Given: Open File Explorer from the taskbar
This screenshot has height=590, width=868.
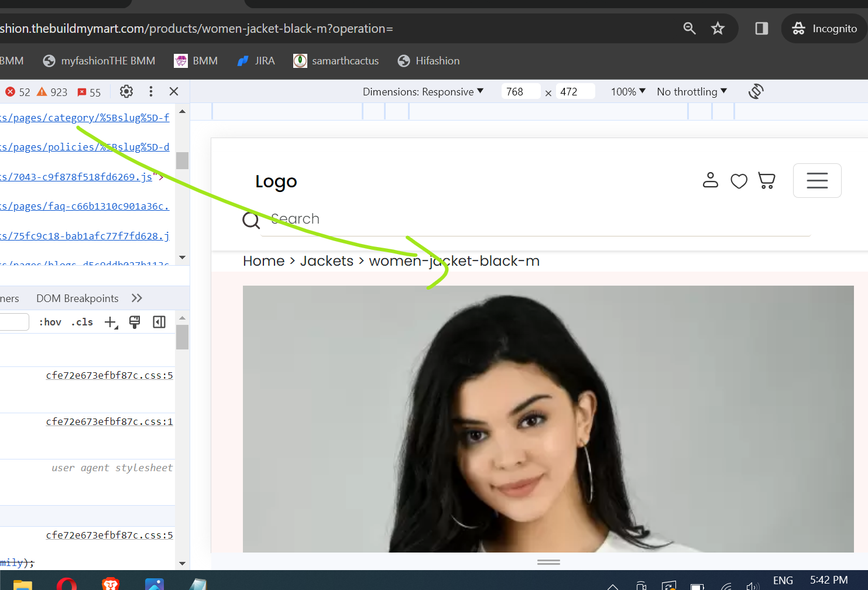Looking at the screenshot, I should coord(23,584).
